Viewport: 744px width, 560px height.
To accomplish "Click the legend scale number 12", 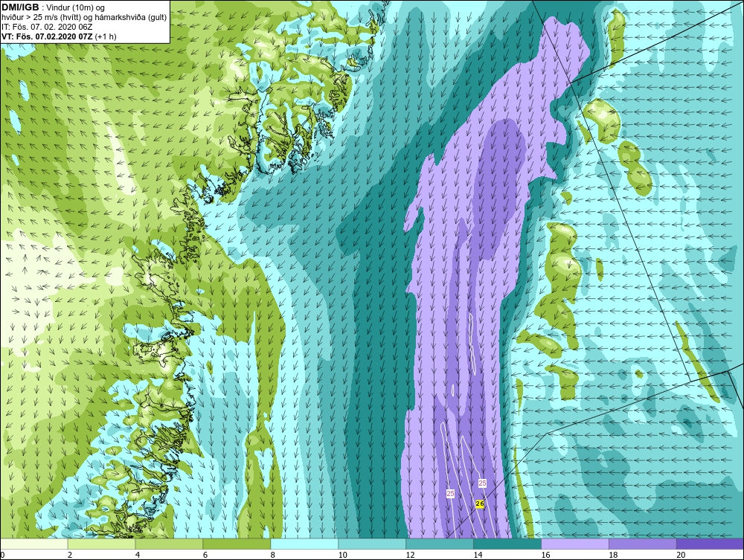I will coord(411,555).
